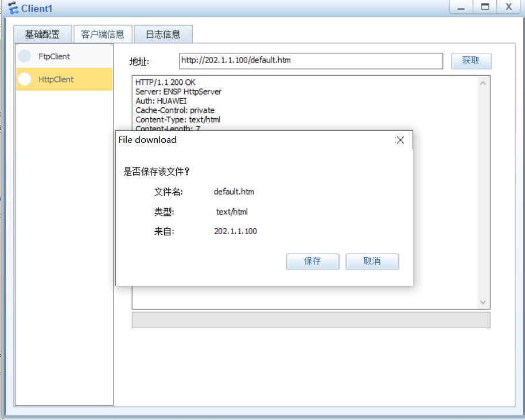Screen dimensions: 525x420
Task: Switch to the 基础配置 tab
Action: pos(42,34)
